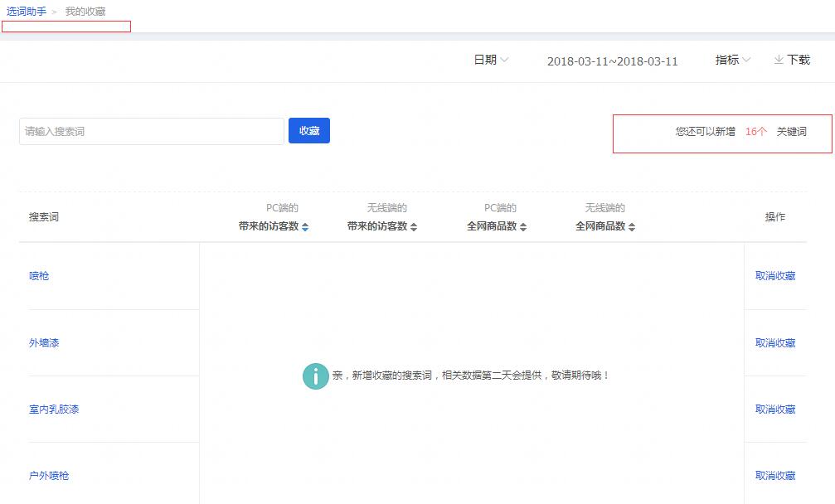取消收藏 for 室内乳胶漆 row
Screen dimensions: 835x504
coord(774,409)
